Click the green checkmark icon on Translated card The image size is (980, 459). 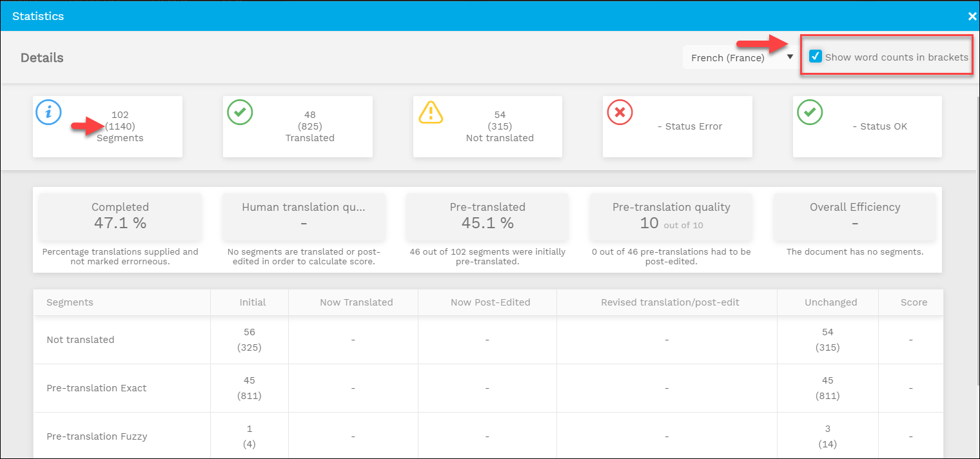click(x=240, y=113)
